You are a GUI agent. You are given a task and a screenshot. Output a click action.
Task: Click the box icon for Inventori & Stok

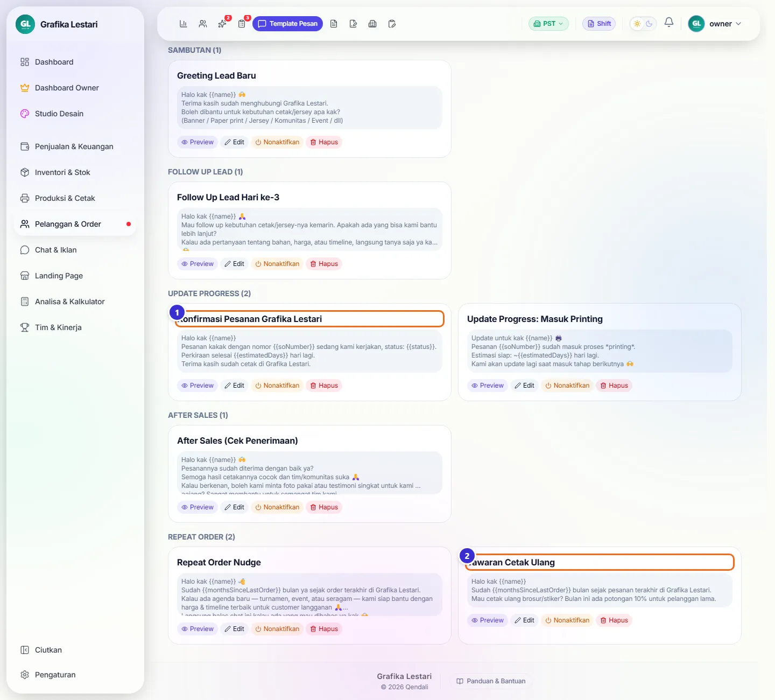[x=25, y=172]
